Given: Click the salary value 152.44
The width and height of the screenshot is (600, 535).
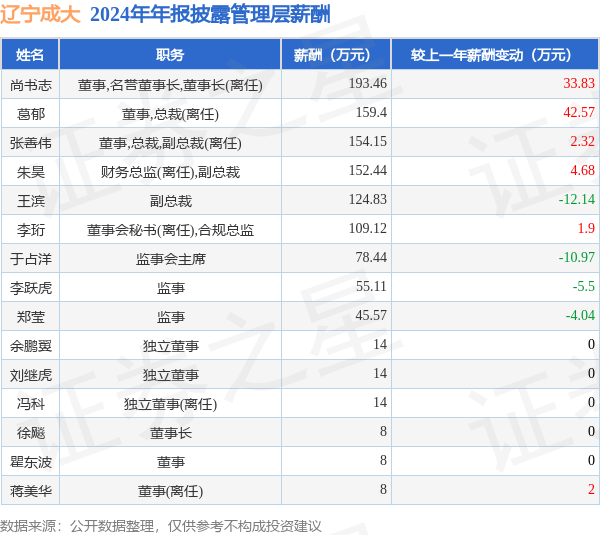Looking at the screenshot, I should click(x=368, y=170).
